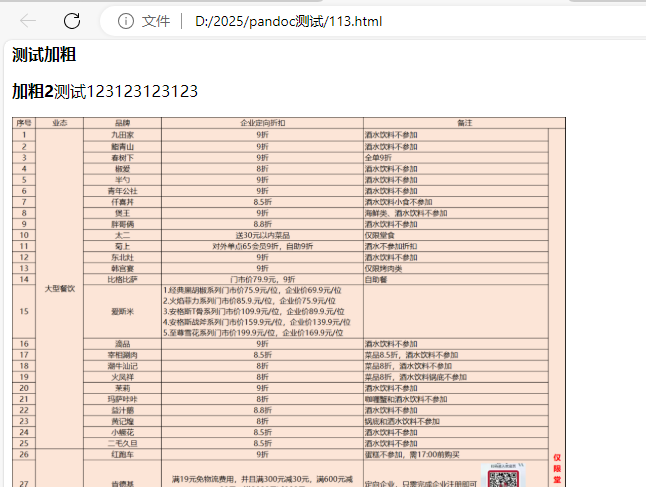Click the red vertical text 仅限堂
Screen dimensions: 646x487
coord(557,468)
